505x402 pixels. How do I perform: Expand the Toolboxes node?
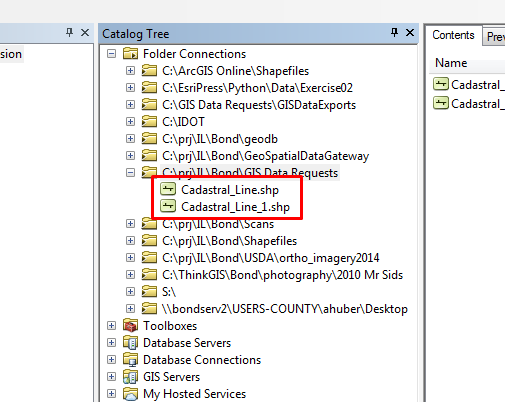pos(112,326)
